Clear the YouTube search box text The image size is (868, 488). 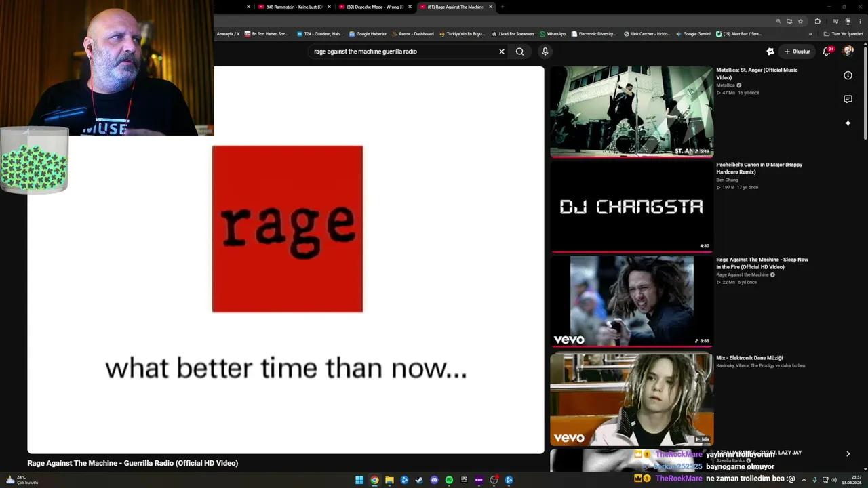502,52
